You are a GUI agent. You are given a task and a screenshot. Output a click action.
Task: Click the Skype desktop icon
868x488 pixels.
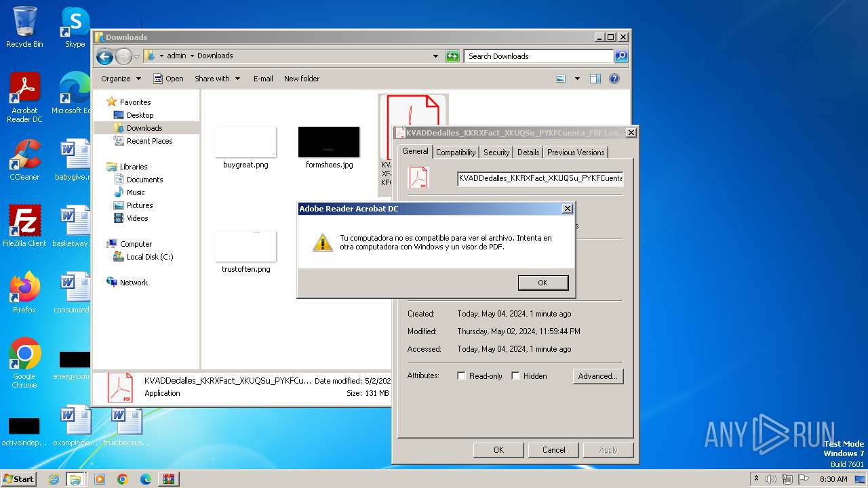point(75,28)
